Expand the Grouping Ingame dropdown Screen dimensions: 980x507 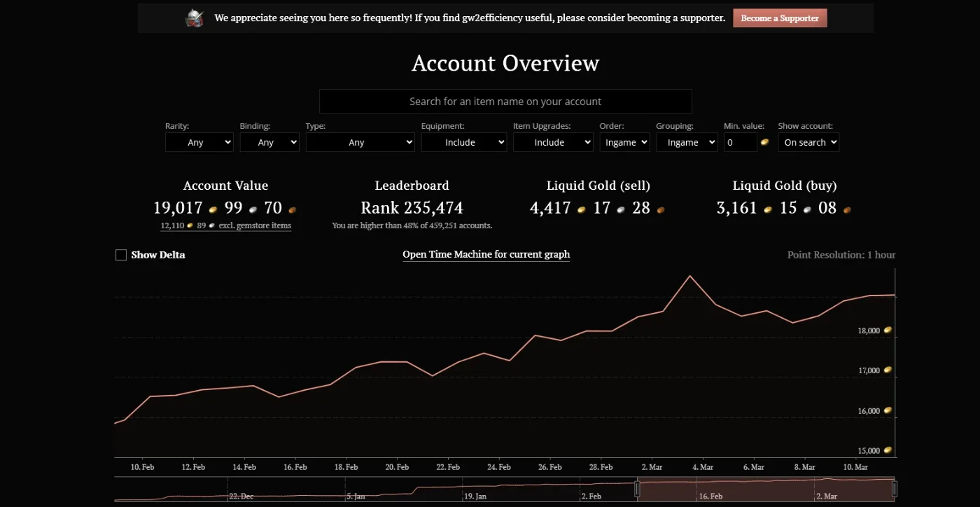click(x=687, y=142)
